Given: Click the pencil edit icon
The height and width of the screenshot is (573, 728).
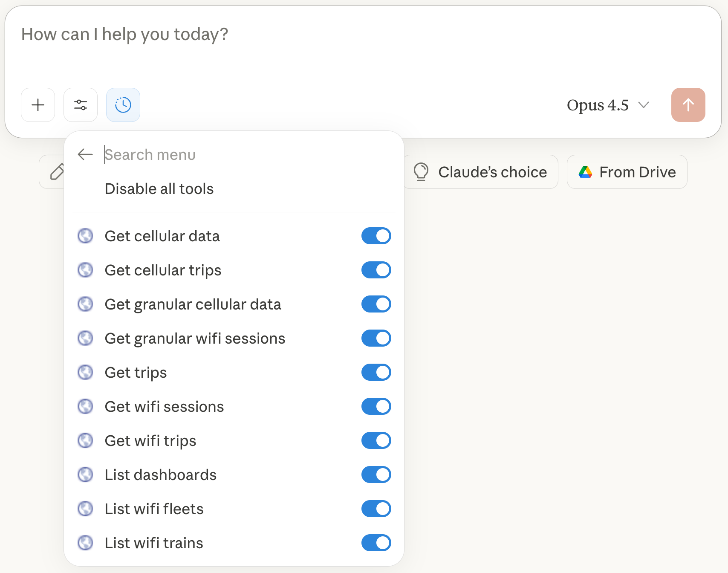Looking at the screenshot, I should coord(56,172).
